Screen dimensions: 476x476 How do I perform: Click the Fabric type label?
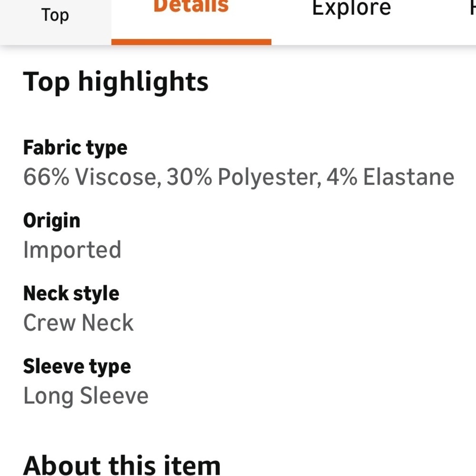(x=75, y=149)
